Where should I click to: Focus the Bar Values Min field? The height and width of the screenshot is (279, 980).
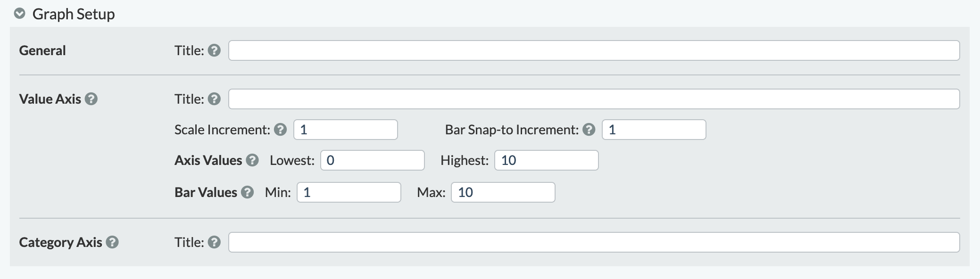click(x=349, y=192)
